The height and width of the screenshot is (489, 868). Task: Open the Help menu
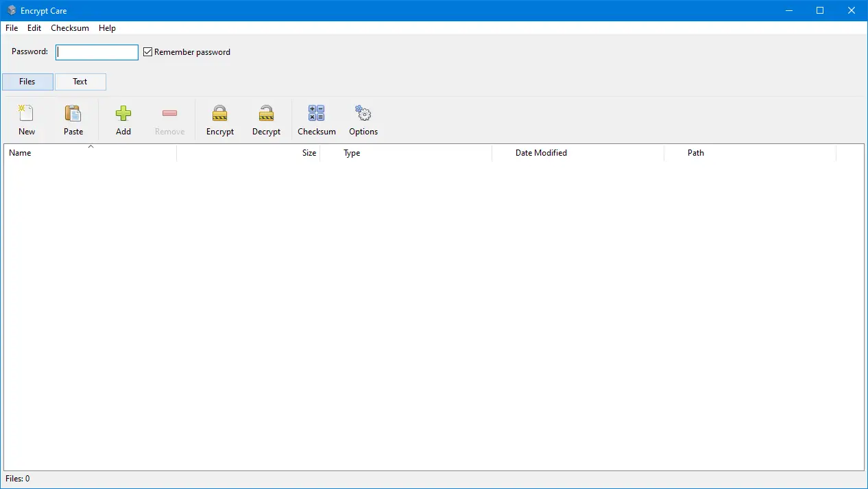107,28
